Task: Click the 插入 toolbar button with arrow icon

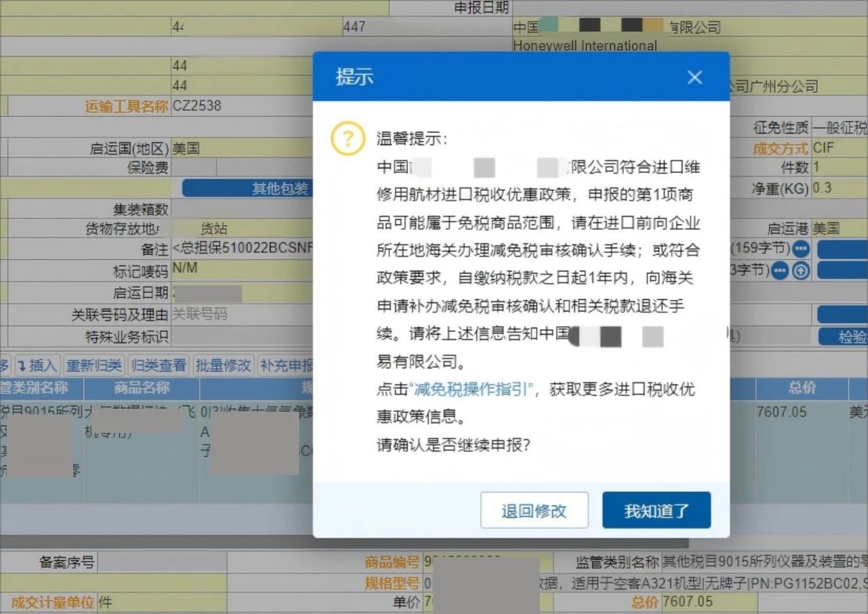Action: (x=37, y=364)
